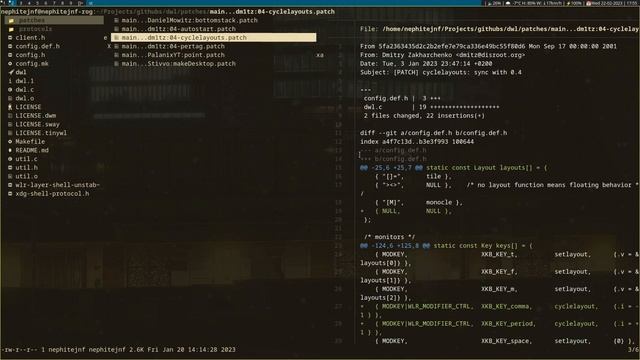Click the 'From: Dmitry Zakharchenko' line
The image size is (640, 360).
(x=442, y=55)
